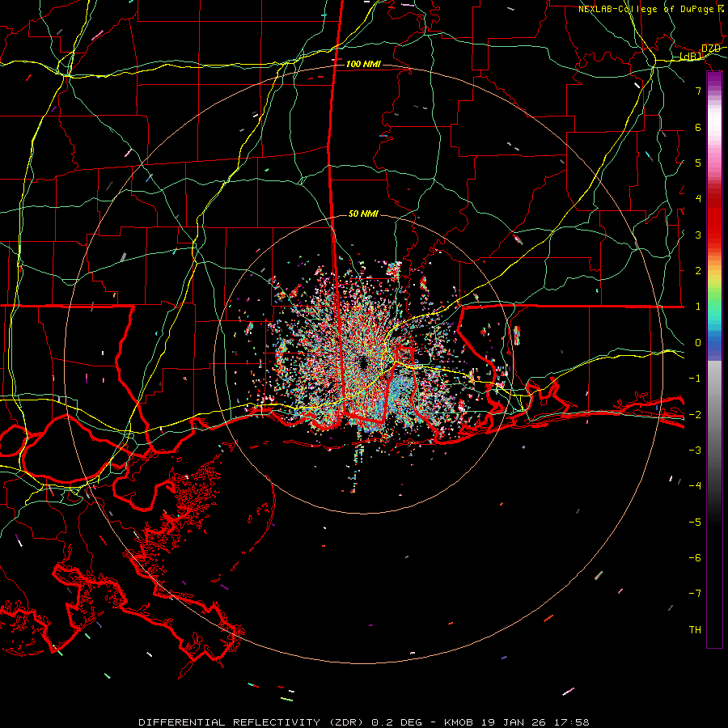Click the "KMOB" station ID in the caption
The image size is (728, 728).
[459, 722]
